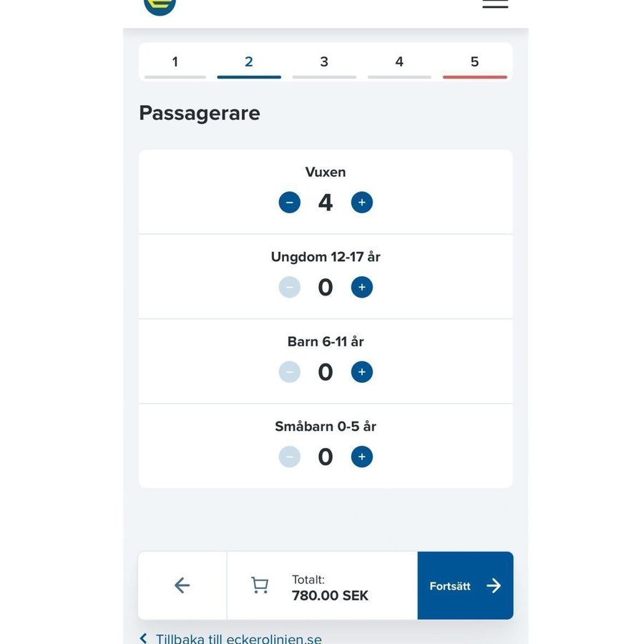Decrease Vuxen passenger count
The image size is (644, 644).
(290, 203)
